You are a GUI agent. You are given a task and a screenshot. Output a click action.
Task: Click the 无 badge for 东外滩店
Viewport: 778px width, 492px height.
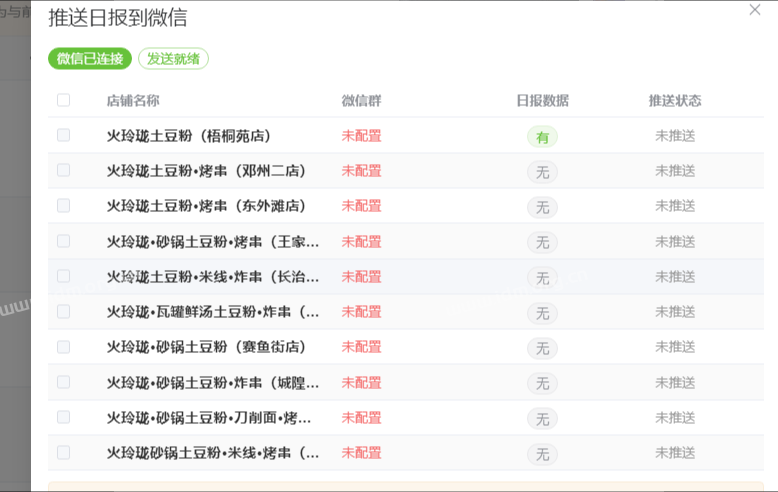click(542, 207)
